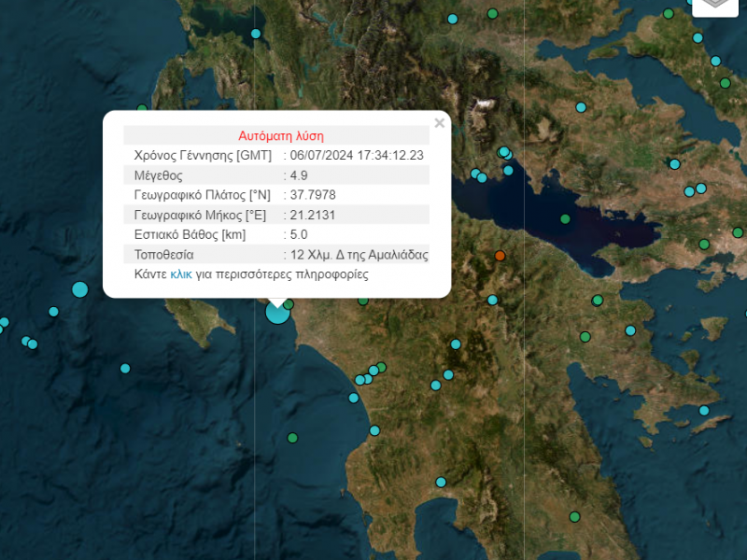Open the map layers control
The image size is (747, 560).
pos(714,5)
